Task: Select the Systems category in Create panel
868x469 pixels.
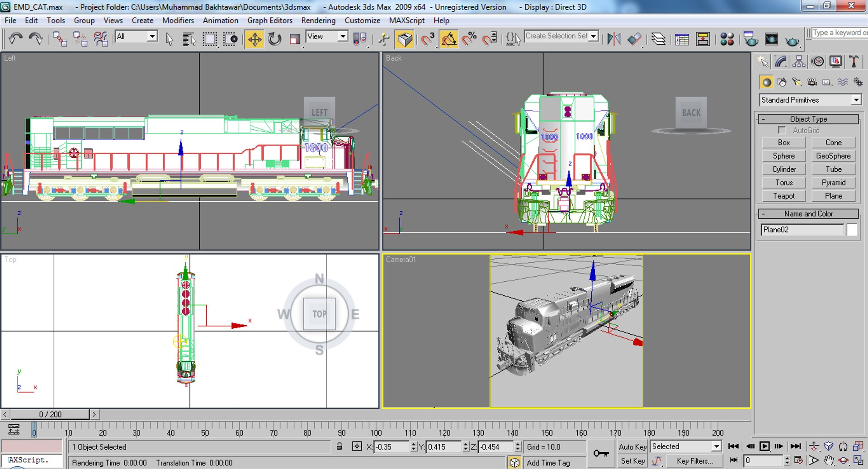Action: pos(858,82)
